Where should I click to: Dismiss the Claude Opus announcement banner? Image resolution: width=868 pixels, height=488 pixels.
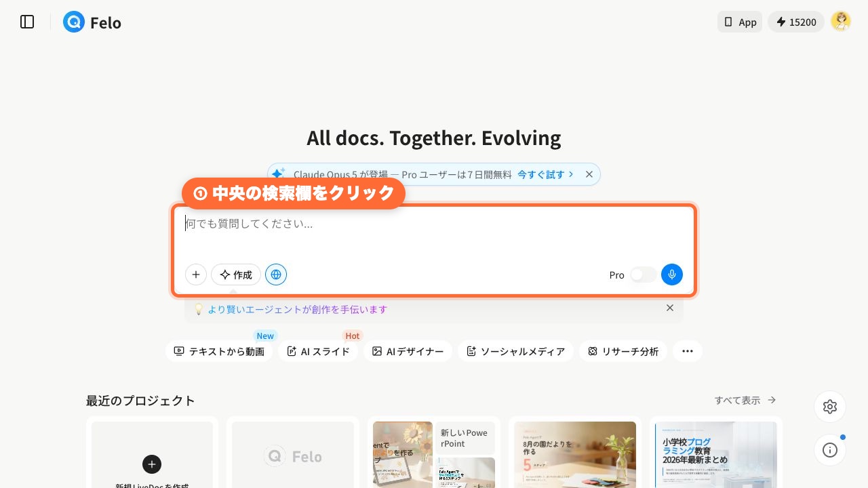[x=589, y=174]
